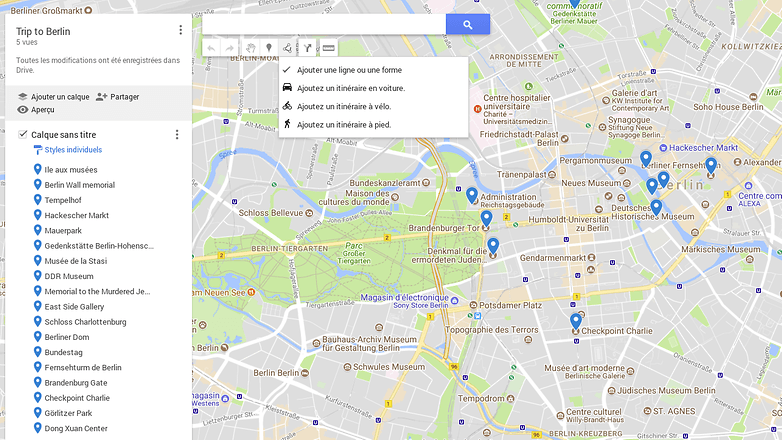Select East Side Gallery list item
This screenshot has width=782, height=440.
(74, 307)
